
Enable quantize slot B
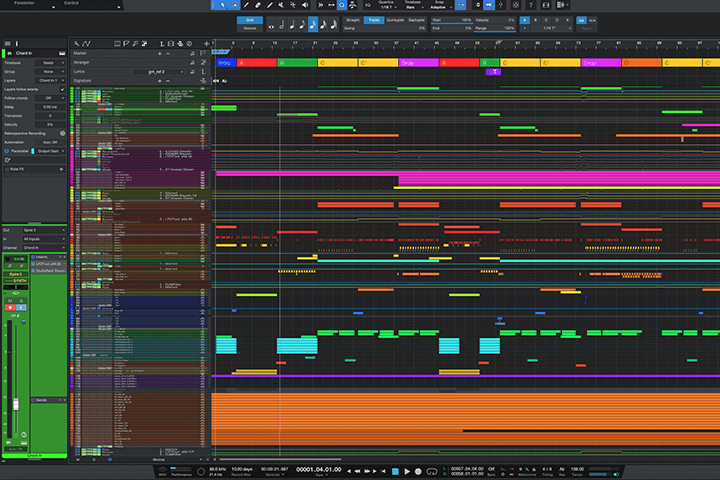click(x=535, y=20)
